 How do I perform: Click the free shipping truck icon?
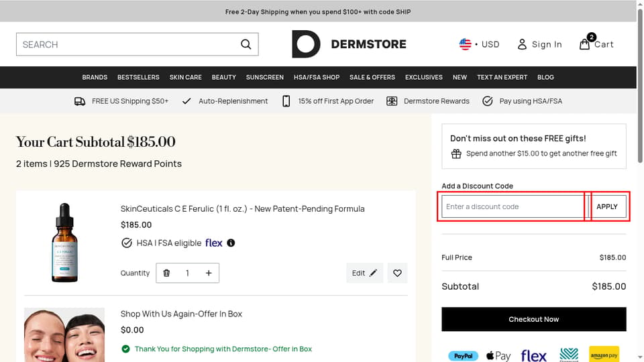click(80, 101)
